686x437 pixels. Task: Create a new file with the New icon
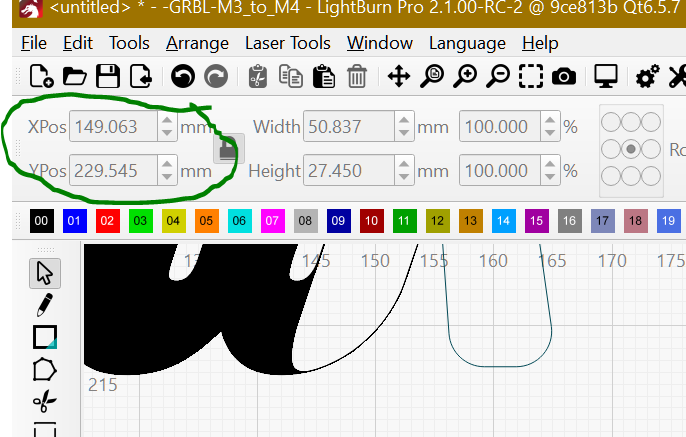click(41, 76)
